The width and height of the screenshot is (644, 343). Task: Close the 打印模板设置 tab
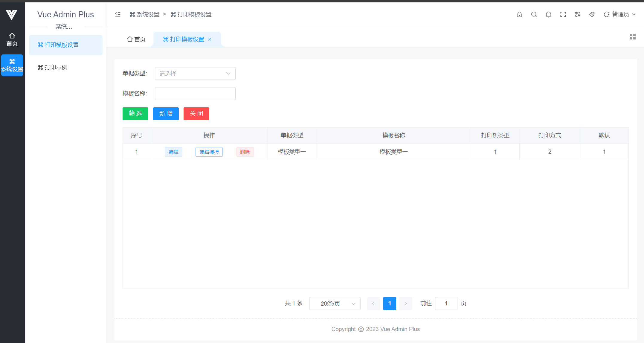point(210,39)
